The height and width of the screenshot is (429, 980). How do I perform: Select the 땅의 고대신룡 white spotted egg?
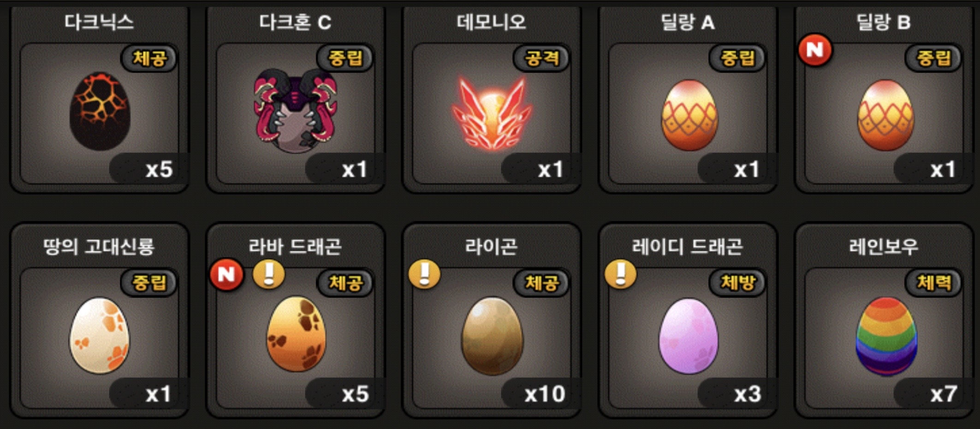tap(100, 335)
